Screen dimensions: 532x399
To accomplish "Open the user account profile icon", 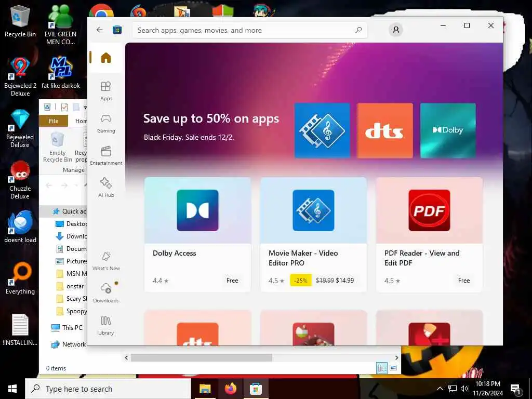I will tap(395, 30).
